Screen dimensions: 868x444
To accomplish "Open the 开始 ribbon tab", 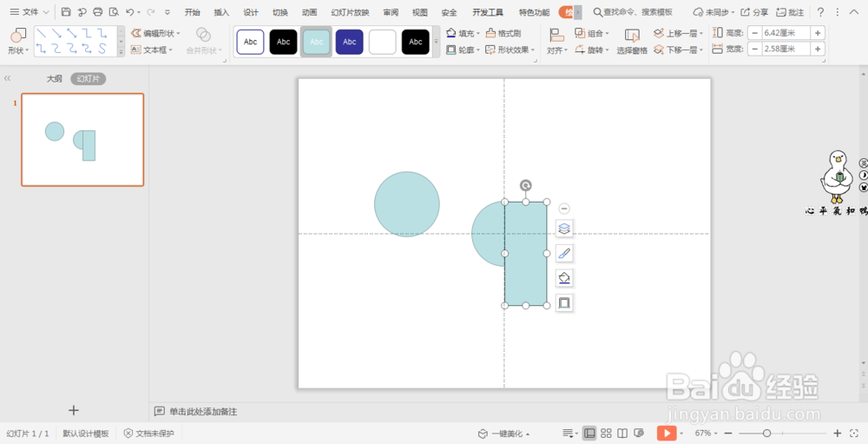I will tap(192, 12).
